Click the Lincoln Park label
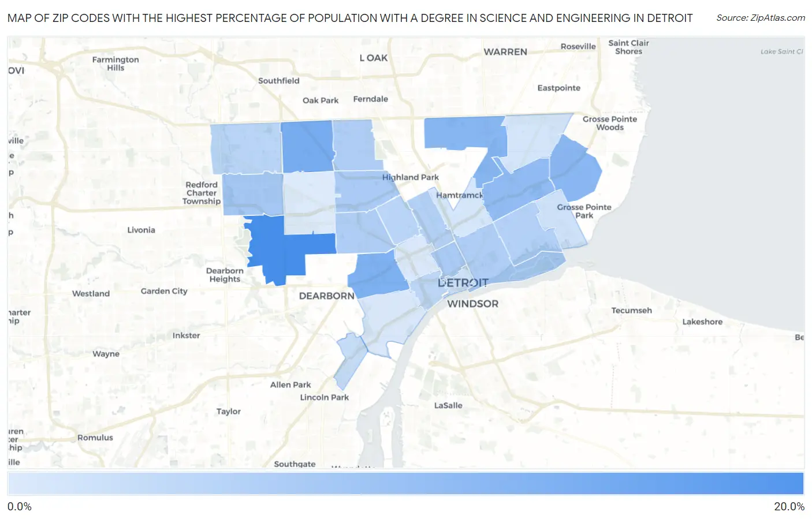Viewport: 812px width, 519px height. tap(325, 397)
